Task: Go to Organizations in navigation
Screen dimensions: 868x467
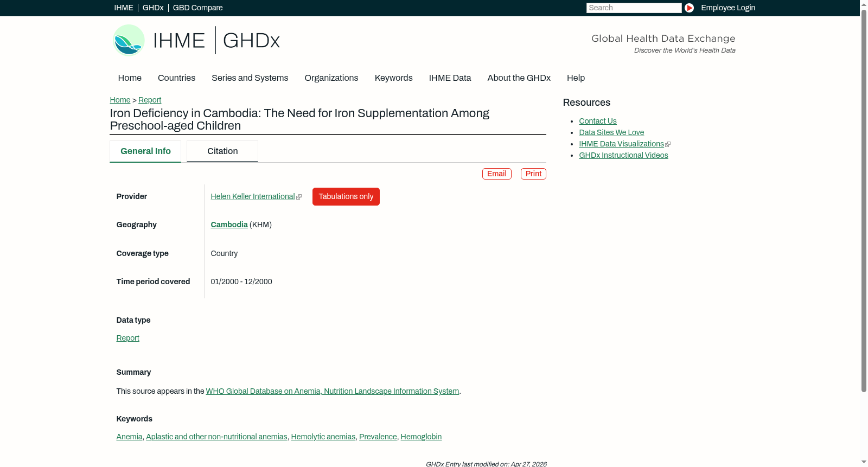Action: click(331, 78)
